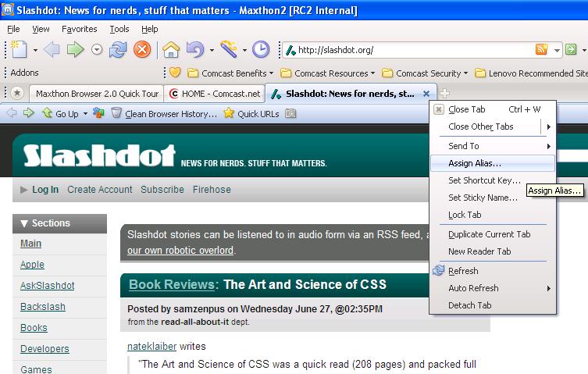This screenshot has height=374, width=588.
Task: Expand the Comcast Resources folder
Action: click(328, 73)
